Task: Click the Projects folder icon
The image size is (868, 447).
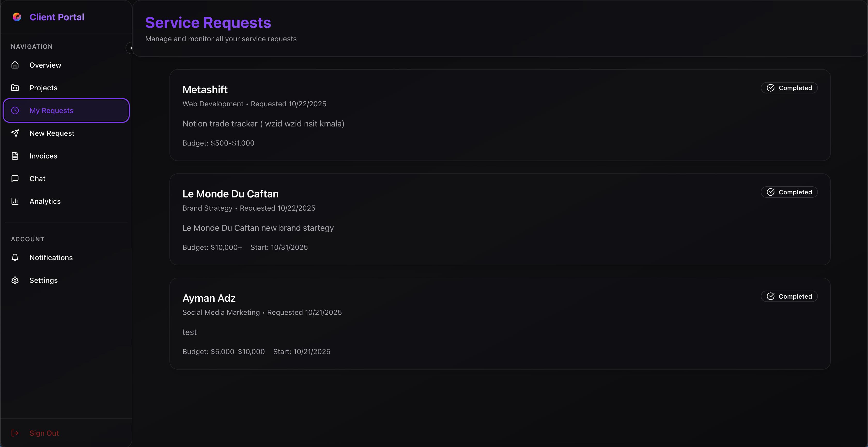Action: 15,87
